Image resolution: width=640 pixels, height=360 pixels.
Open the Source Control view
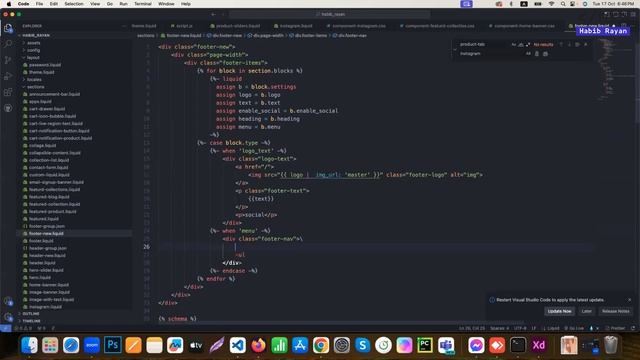pos(8,60)
